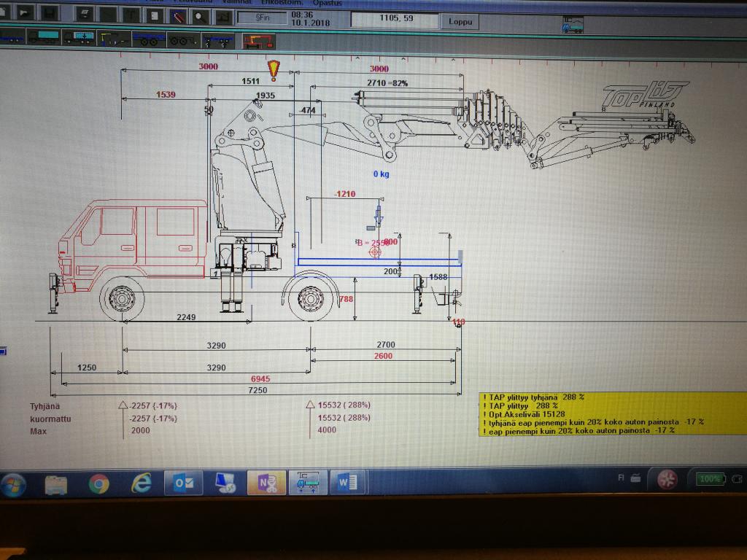Open Microsoft Word from the taskbar

point(348,482)
